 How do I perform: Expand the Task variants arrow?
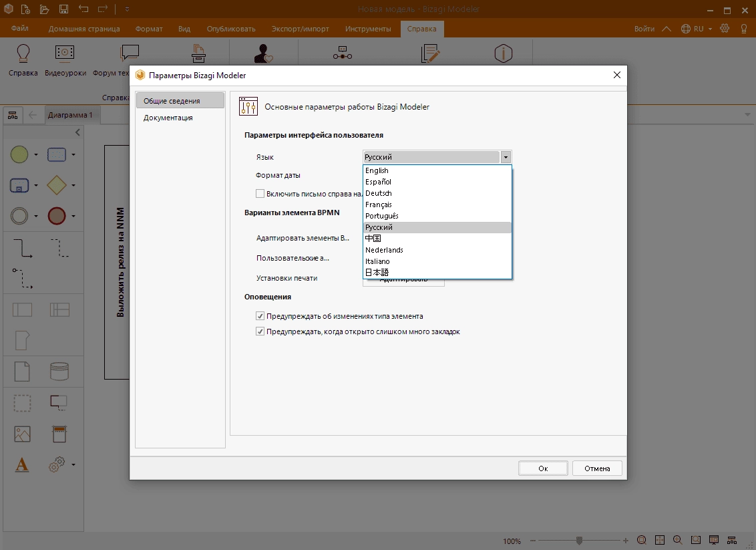(73, 154)
